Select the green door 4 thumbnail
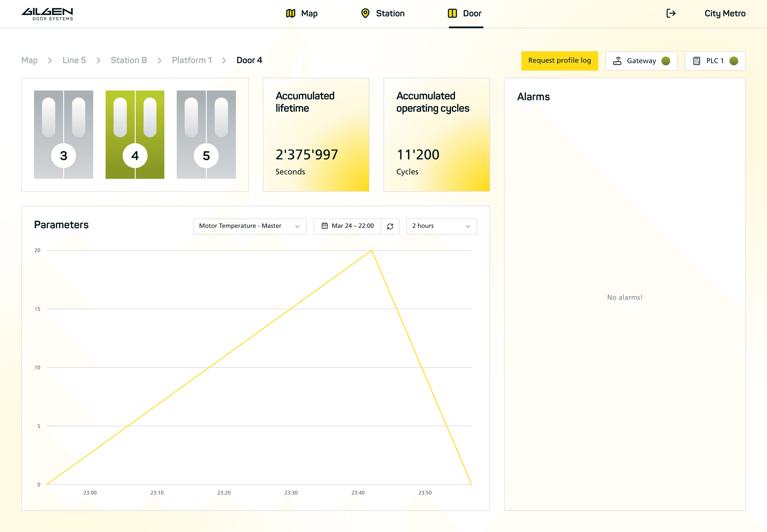 point(135,135)
